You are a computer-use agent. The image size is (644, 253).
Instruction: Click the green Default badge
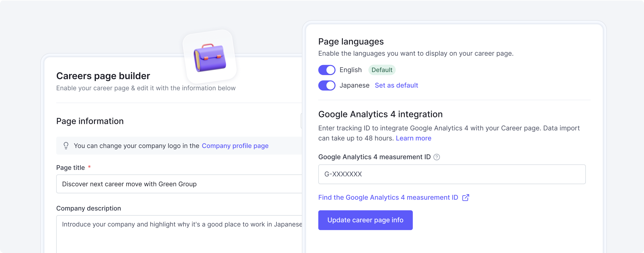[382, 70]
